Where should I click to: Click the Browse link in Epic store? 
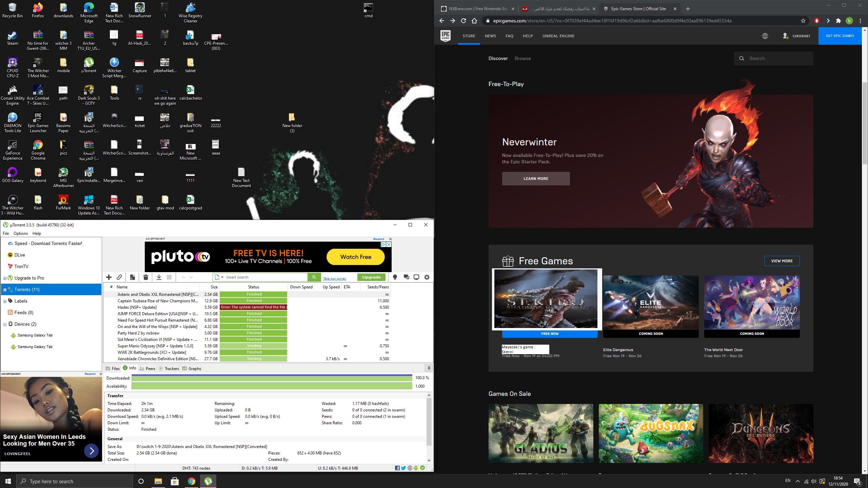(x=522, y=58)
